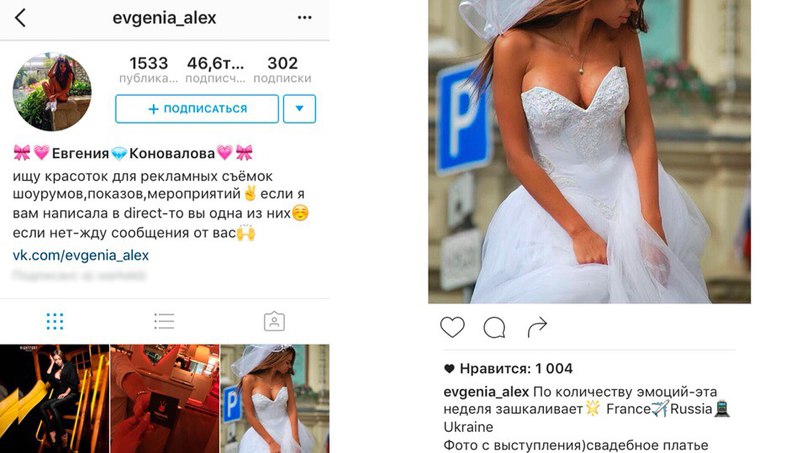Go back with the left arrow

[20, 18]
